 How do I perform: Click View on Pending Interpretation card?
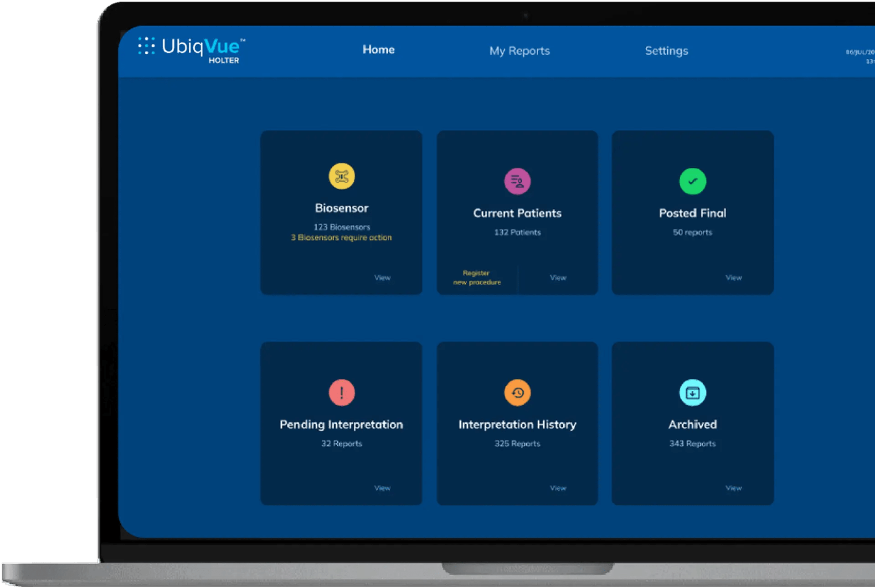pyautogui.click(x=382, y=488)
